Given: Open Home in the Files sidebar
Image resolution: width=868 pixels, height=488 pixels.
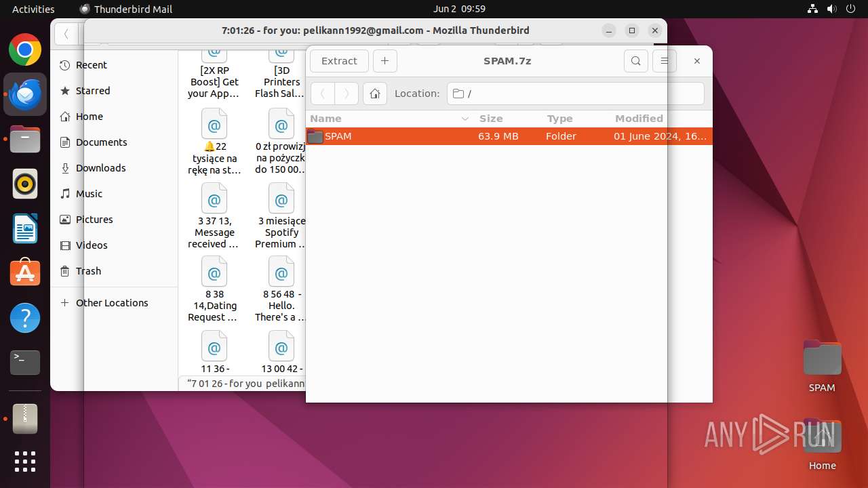Looking at the screenshot, I should [115, 117].
